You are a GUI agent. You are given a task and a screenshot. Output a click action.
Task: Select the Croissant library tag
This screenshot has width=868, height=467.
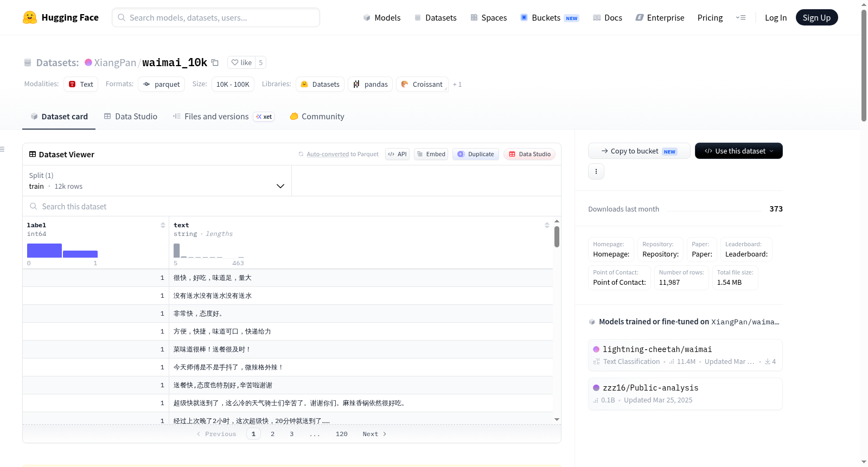pyautogui.click(x=422, y=84)
